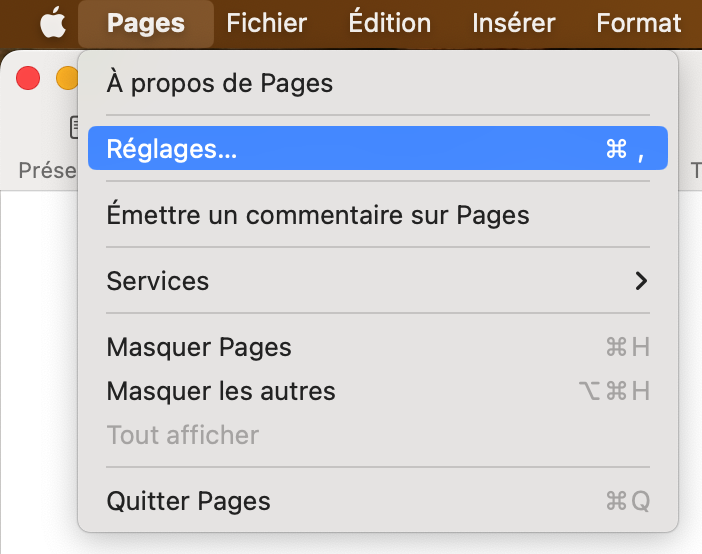Click the yellow minimize window button
The height and width of the screenshot is (554, 702).
point(66,78)
